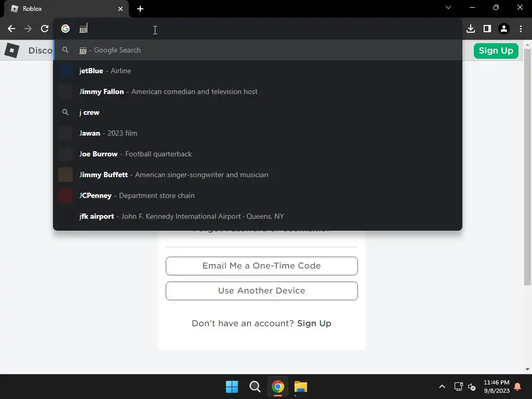Open the Discover link in Roblox header
This screenshot has width=532, height=399.
[41, 50]
